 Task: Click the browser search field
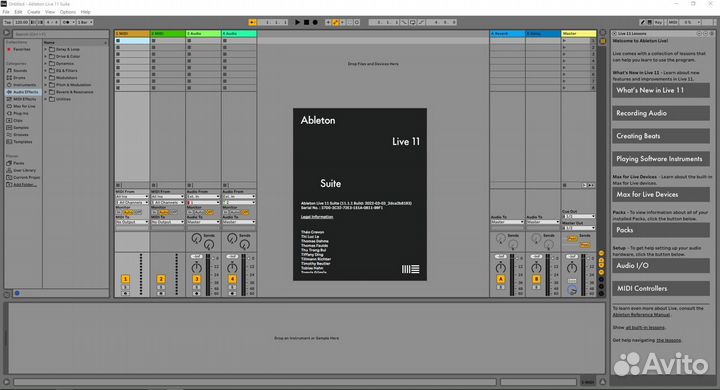60,34
